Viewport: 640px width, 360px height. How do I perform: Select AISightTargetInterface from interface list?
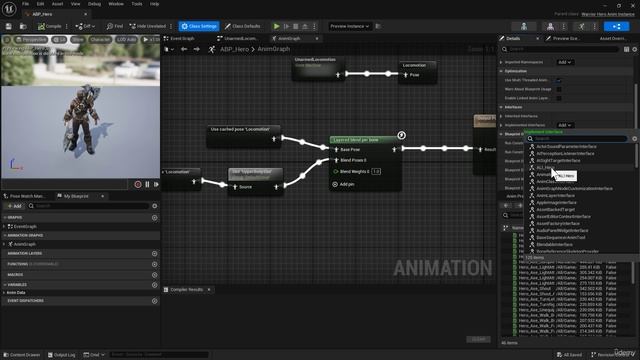pyautogui.click(x=558, y=160)
